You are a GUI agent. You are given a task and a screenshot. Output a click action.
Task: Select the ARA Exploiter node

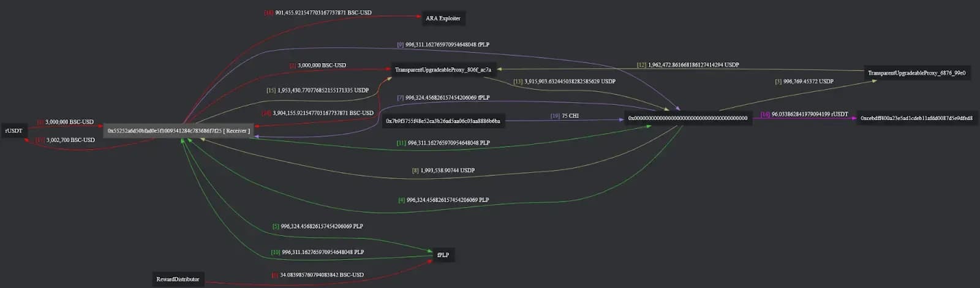coord(443,18)
